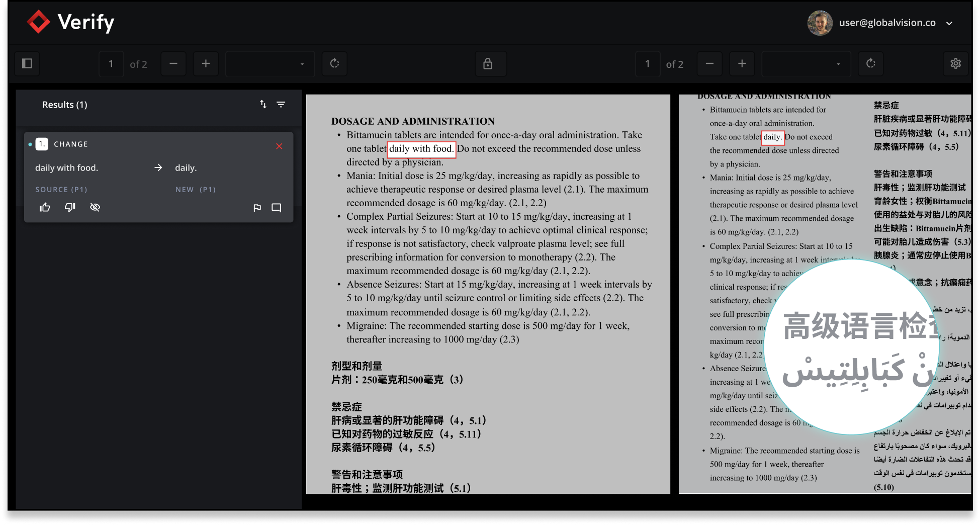Decrease source page number with minus
Viewport: 980px width, 525px height.
pyautogui.click(x=173, y=63)
